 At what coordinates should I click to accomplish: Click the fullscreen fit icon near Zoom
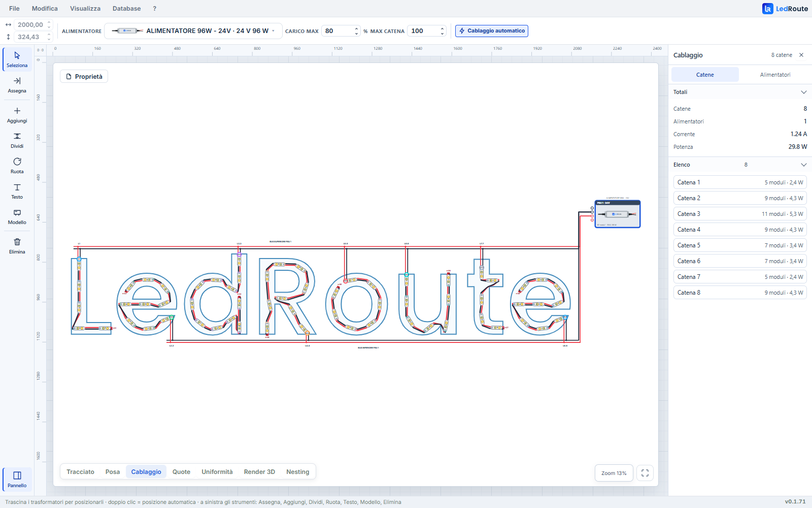tap(645, 473)
